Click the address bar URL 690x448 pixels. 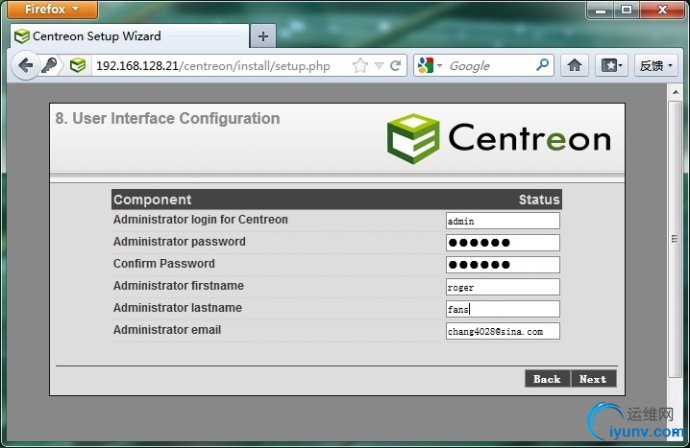[x=213, y=66]
